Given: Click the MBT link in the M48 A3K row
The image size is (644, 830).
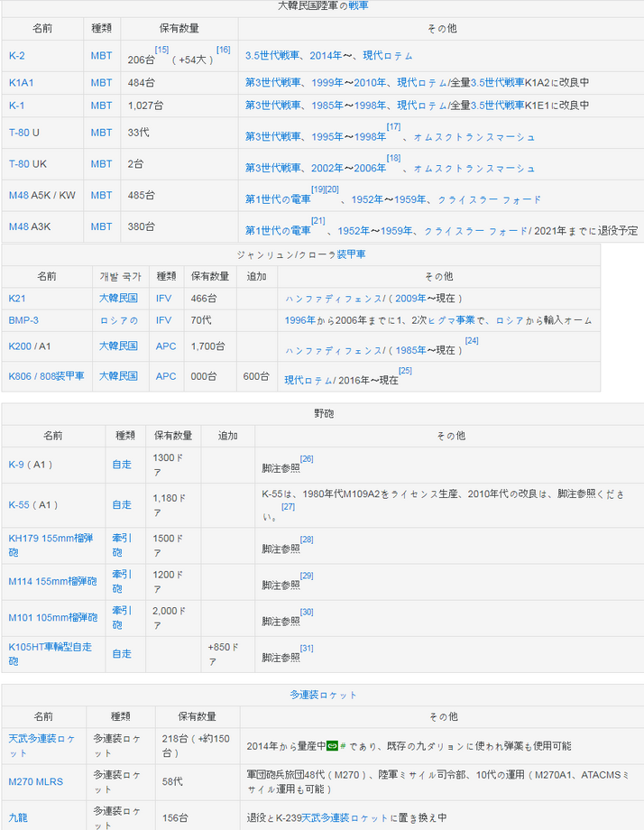Looking at the screenshot, I should pyautogui.click(x=101, y=226).
